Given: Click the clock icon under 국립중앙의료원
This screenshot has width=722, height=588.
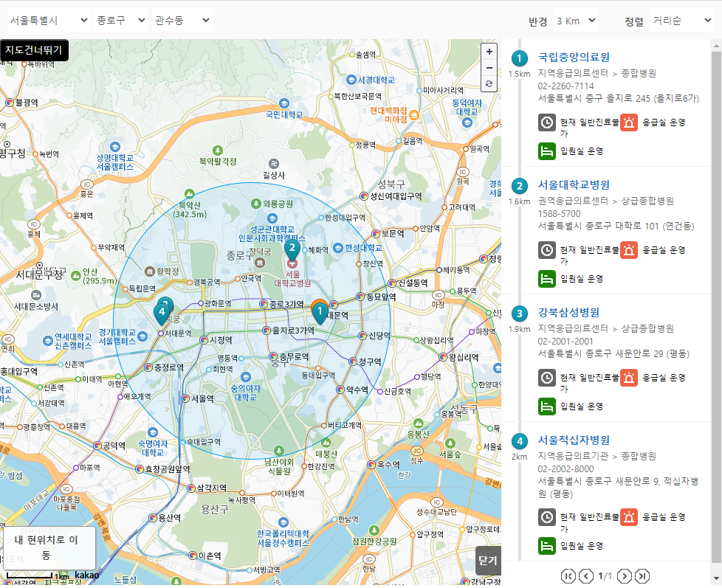Looking at the screenshot, I should pyautogui.click(x=546, y=122).
